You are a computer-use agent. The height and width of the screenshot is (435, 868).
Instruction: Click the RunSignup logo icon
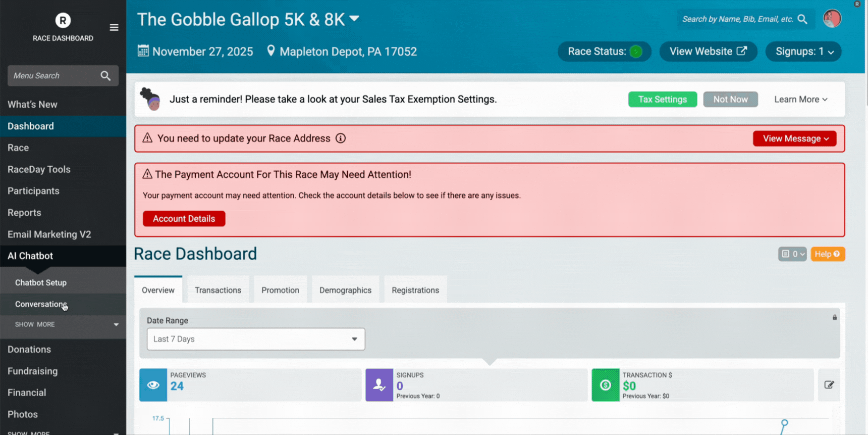coord(63,20)
